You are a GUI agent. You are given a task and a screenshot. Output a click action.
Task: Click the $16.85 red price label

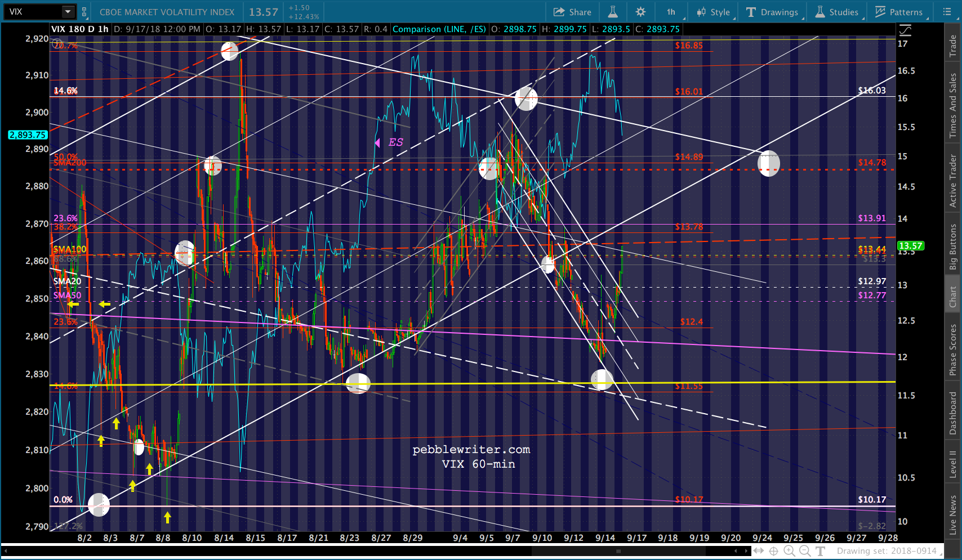pos(689,46)
